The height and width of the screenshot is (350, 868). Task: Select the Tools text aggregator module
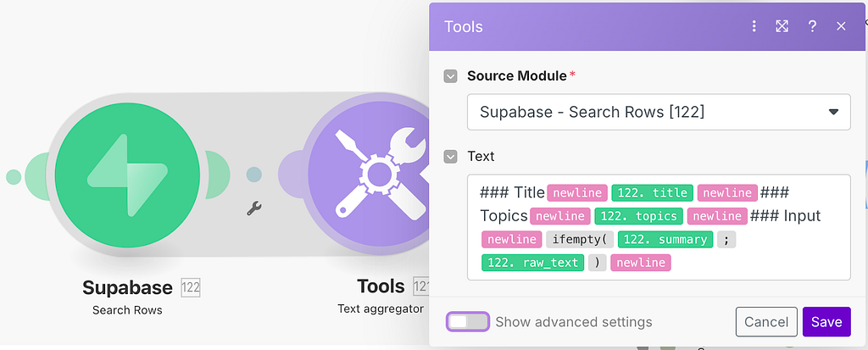click(368, 175)
